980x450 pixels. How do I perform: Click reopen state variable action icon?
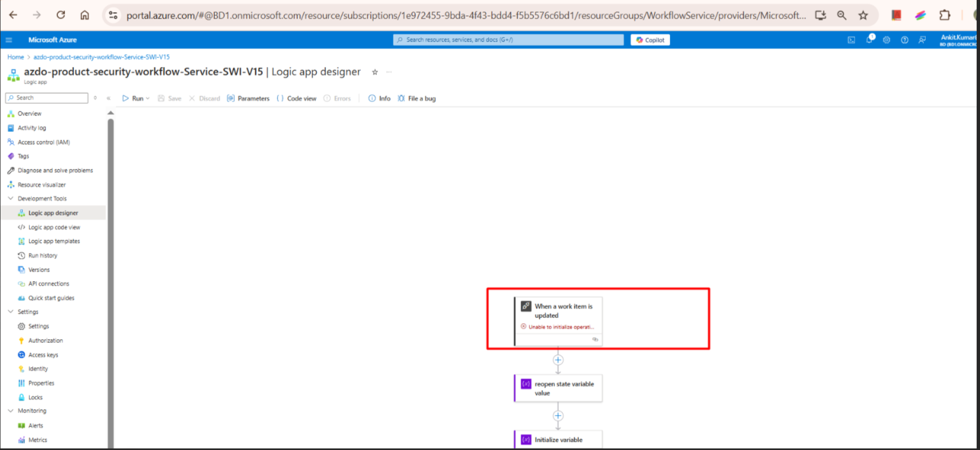pyautogui.click(x=526, y=384)
